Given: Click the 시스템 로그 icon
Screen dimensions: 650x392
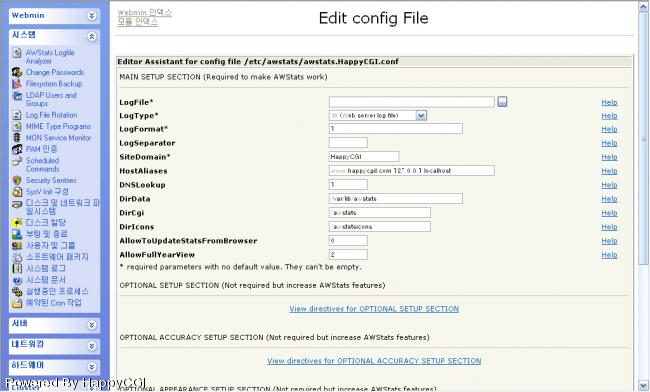Looking at the screenshot, I should (17, 269).
